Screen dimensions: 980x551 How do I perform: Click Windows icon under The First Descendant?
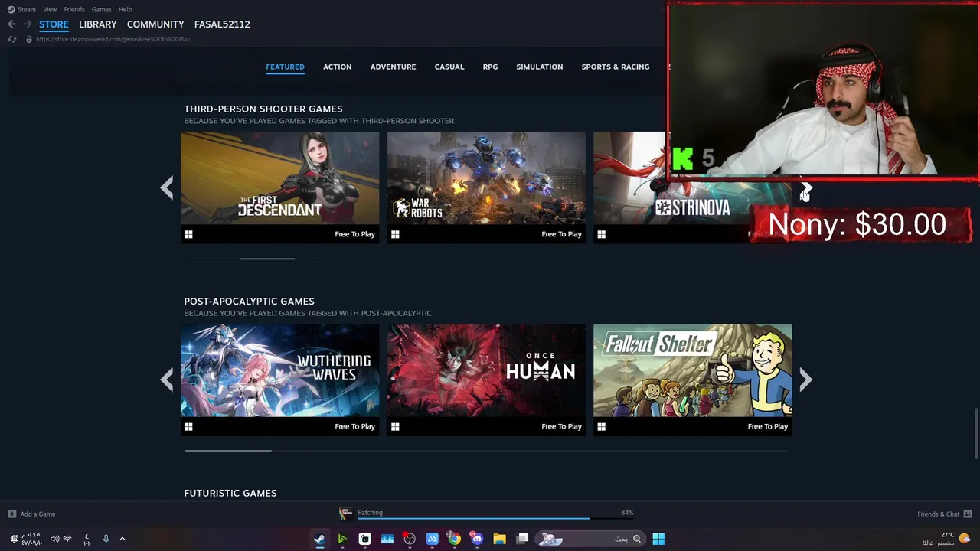pyautogui.click(x=188, y=234)
